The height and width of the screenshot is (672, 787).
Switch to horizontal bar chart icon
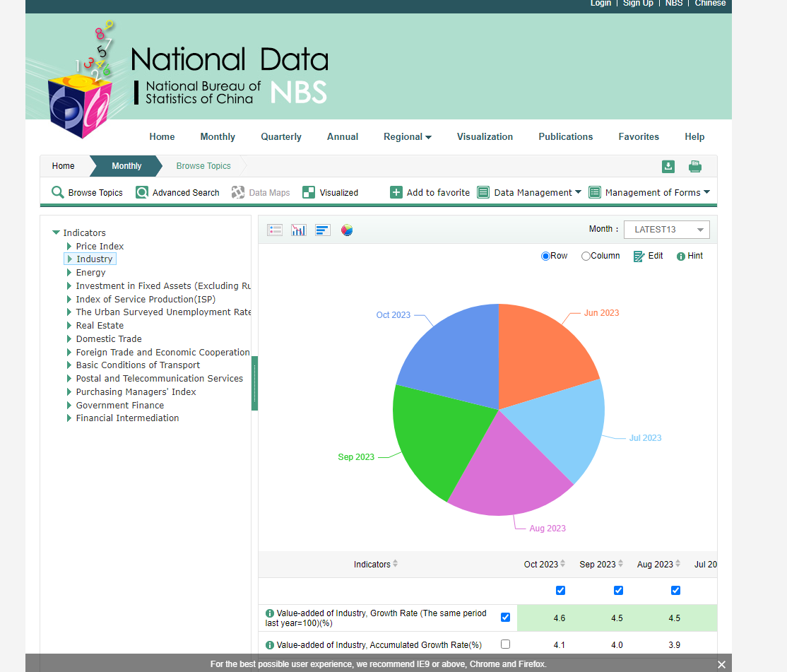coord(323,230)
